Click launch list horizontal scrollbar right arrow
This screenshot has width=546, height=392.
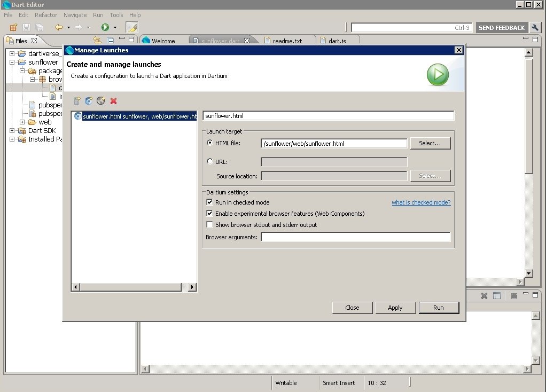coord(192,287)
